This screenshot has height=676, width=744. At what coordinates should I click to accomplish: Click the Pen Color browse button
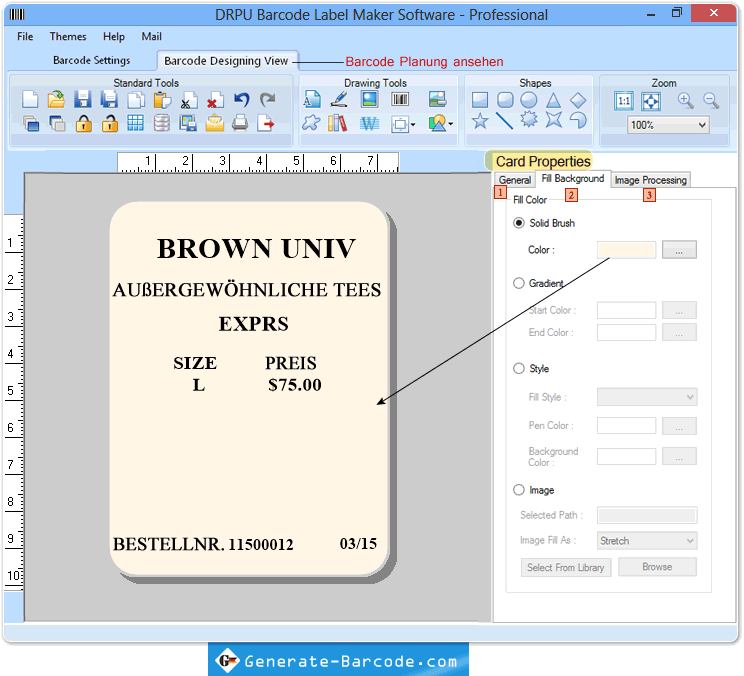[679, 426]
